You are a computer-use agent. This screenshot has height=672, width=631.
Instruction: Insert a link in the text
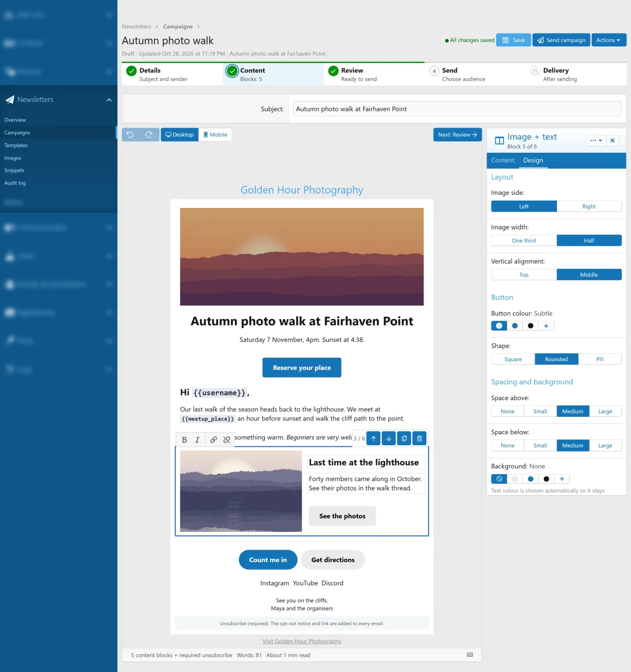tap(213, 440)
